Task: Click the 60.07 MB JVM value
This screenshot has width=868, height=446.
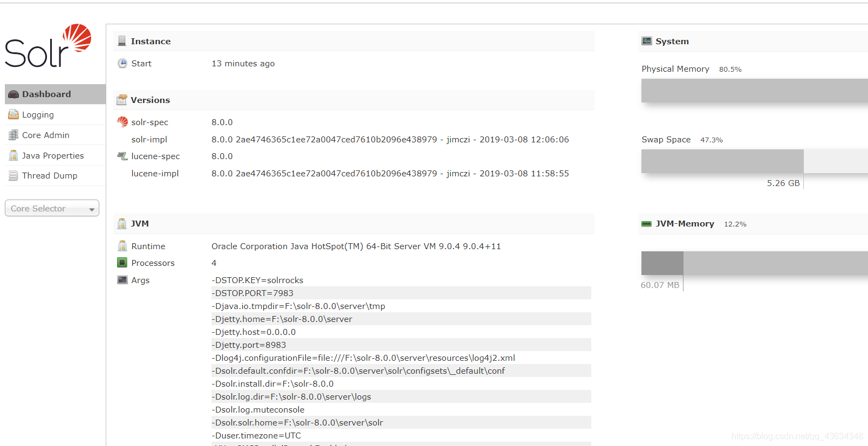Action: (x=660, y=285)
